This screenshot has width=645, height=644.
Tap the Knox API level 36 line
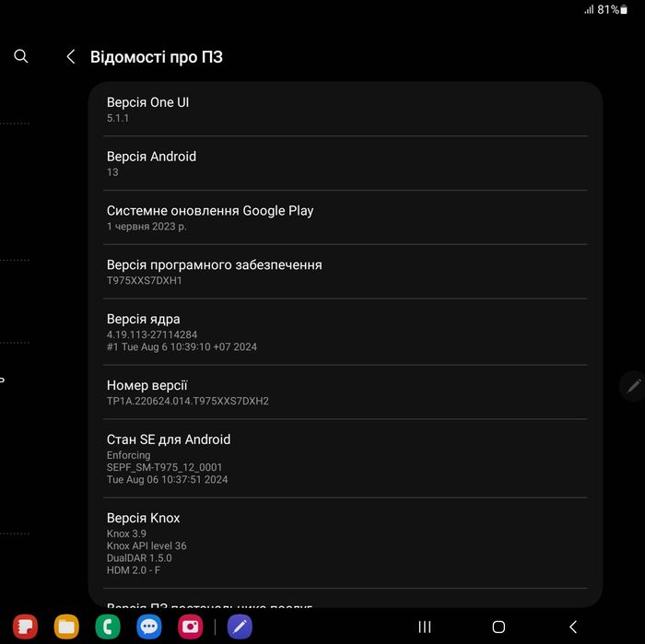pyautogui.click(x=147, y=545)
